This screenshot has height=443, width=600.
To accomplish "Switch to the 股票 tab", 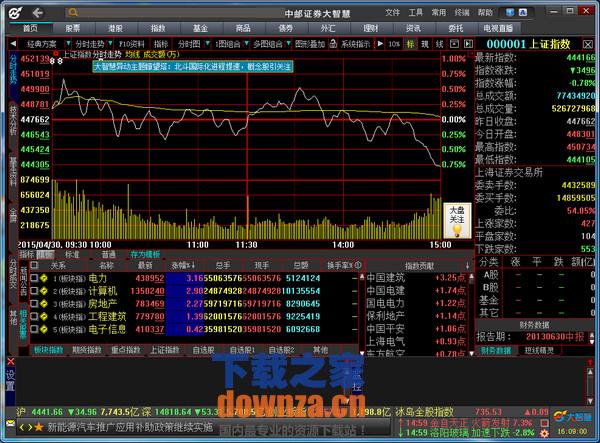I will click(x=73, y=28).
